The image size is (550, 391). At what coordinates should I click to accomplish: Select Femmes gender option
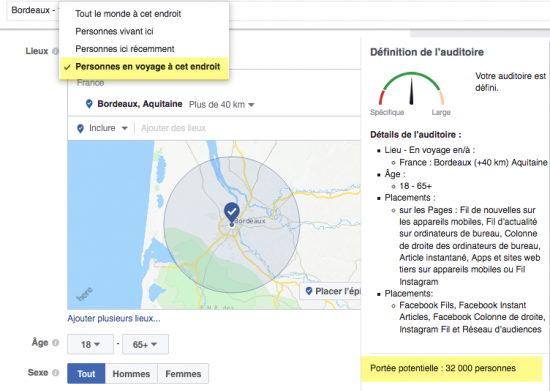(183, 373)
